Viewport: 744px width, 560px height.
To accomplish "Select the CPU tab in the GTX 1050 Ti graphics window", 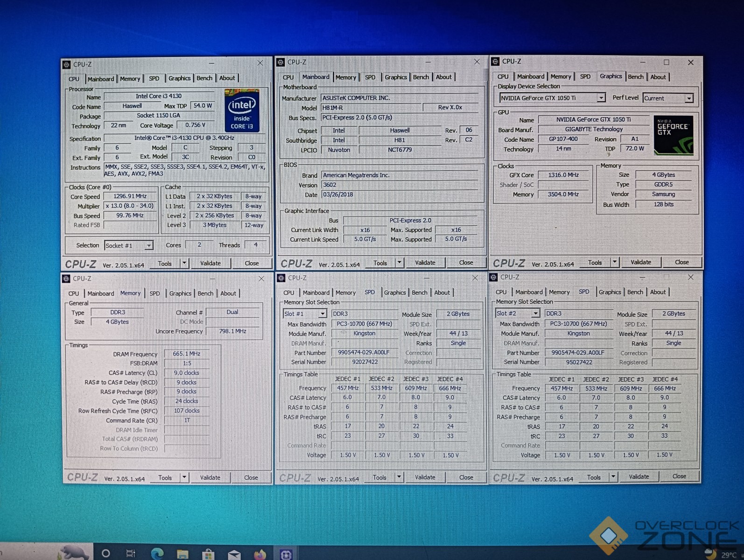I will [503, 77].
